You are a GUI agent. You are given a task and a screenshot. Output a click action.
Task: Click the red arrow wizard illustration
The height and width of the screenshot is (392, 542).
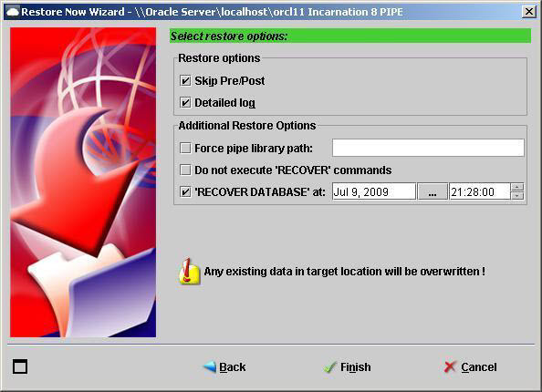83,182
